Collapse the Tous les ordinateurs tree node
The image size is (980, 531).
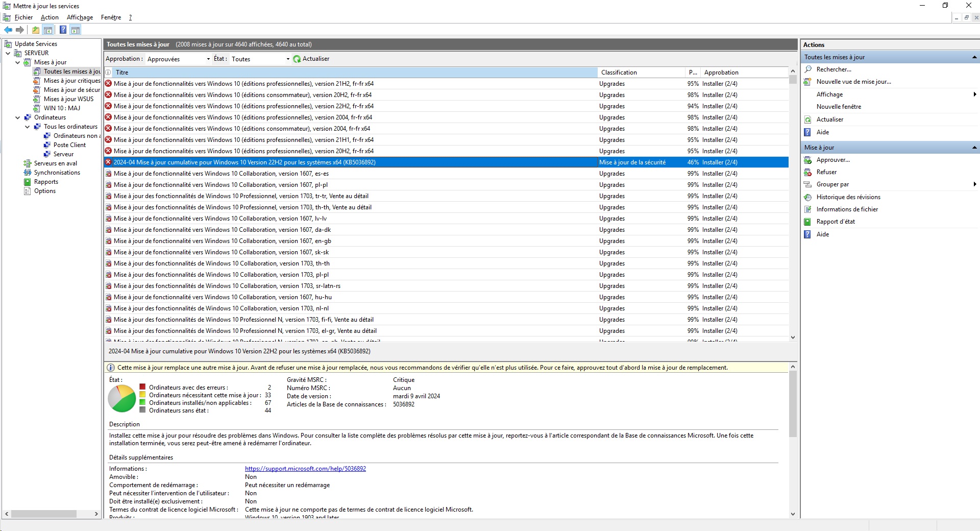click(x=28, y=127)
